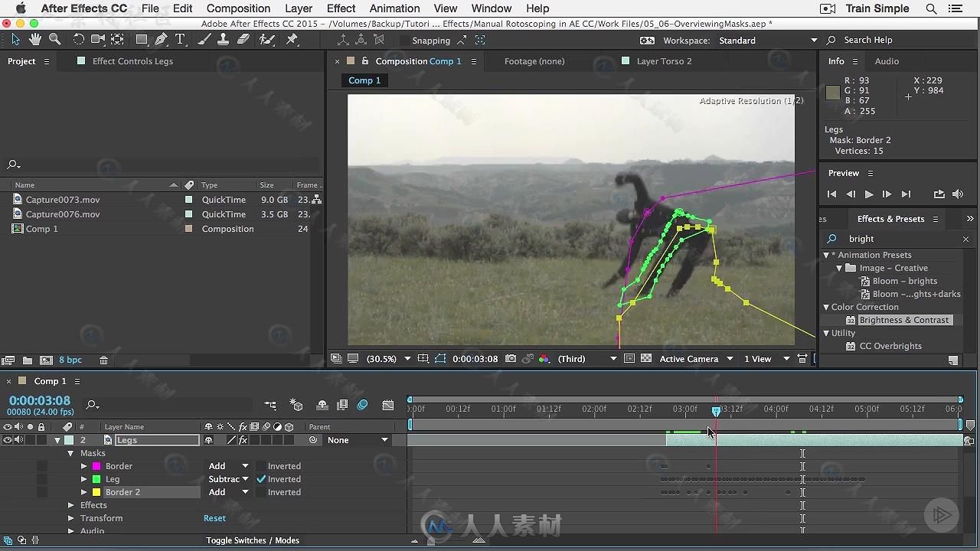Enable Frame Blending for timeline icon

click(341, 406)
